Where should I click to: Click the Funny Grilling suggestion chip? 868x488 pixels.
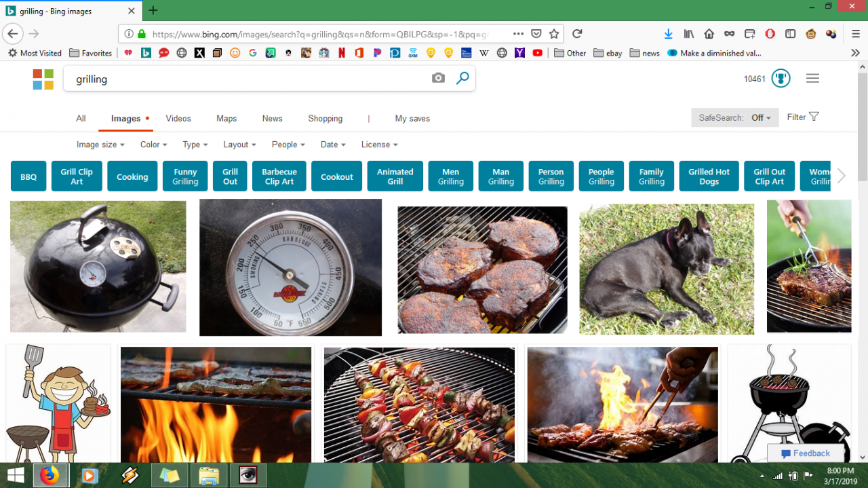[x=185, y=176]
